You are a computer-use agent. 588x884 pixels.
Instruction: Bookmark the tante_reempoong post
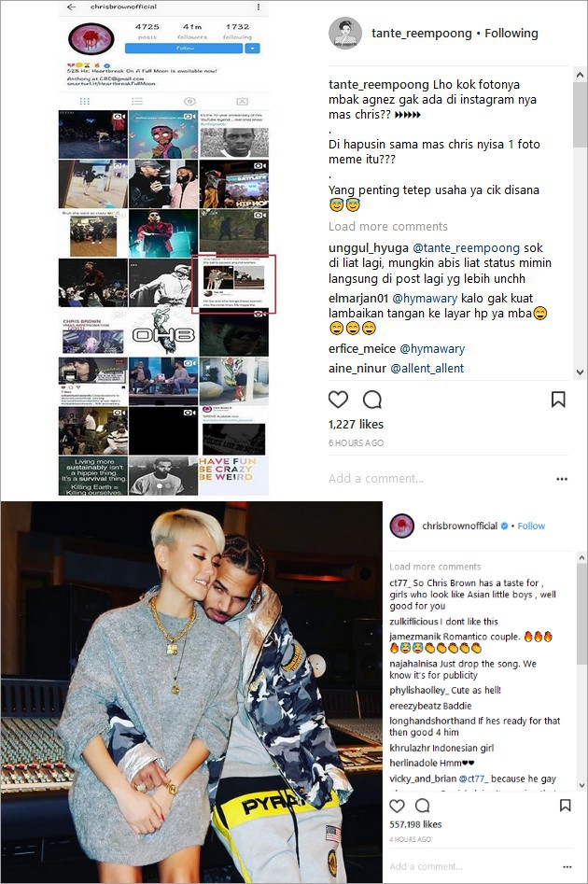(558, 400)
